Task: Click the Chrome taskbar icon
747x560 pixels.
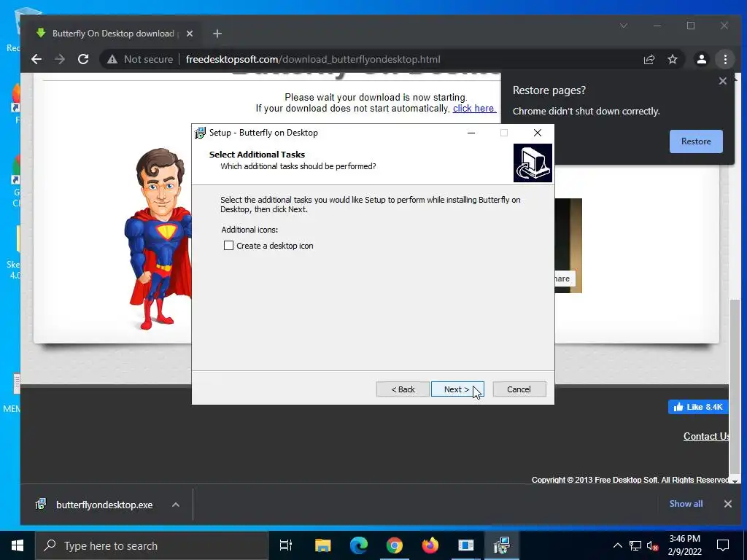Action: pyautogui.click(x=395, y=545)
